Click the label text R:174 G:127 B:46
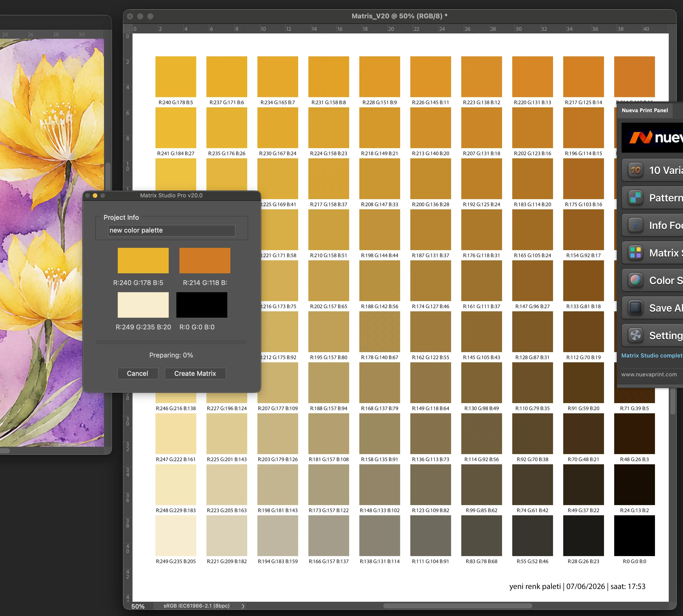 click(x=431, y=307)
